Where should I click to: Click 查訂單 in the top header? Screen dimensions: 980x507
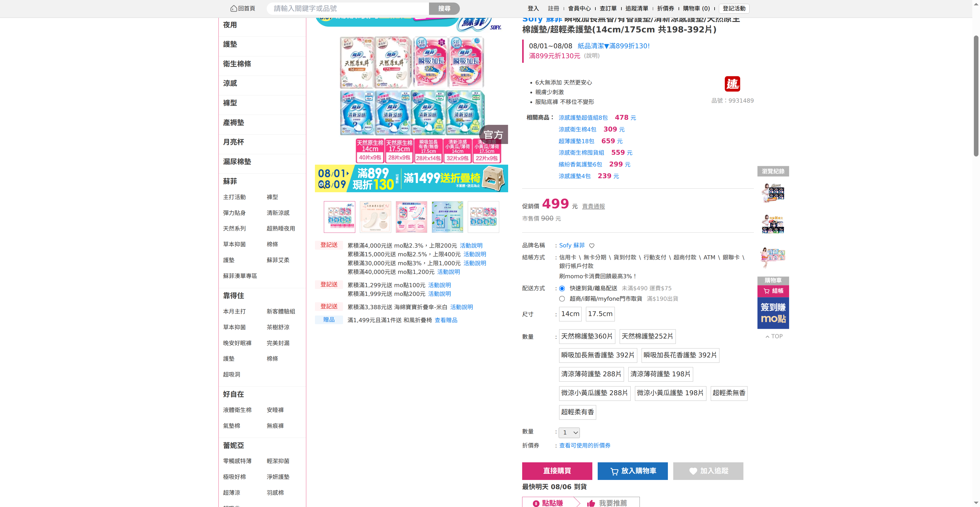point(608,9)
